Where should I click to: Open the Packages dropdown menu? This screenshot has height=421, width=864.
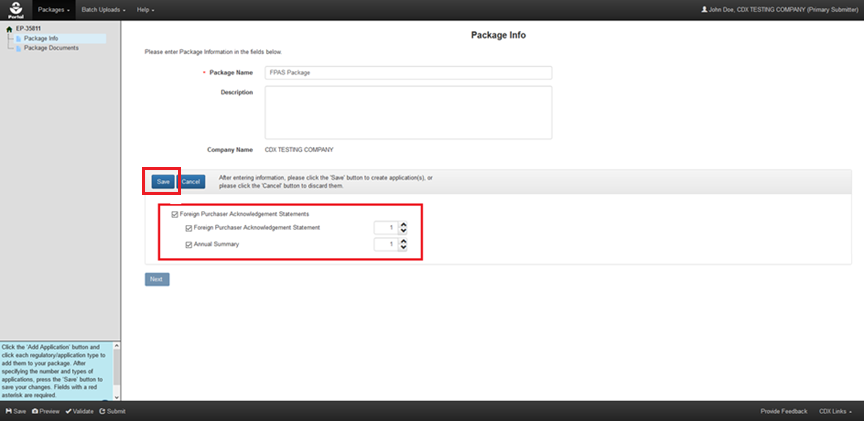point(55,10)
